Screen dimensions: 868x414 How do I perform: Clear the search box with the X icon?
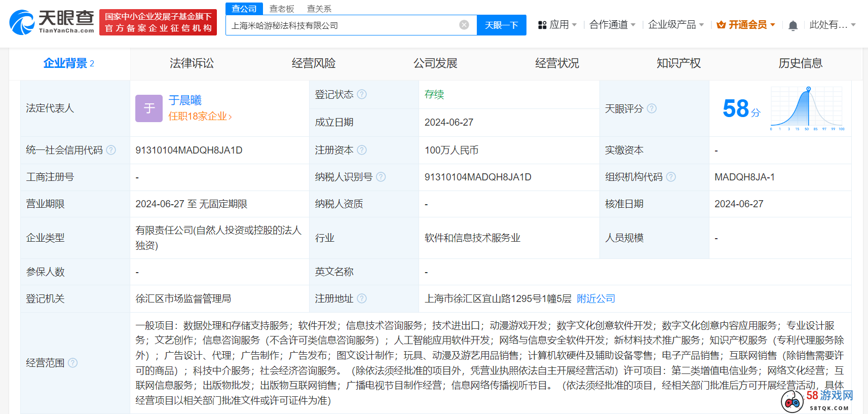click(464, 25)
